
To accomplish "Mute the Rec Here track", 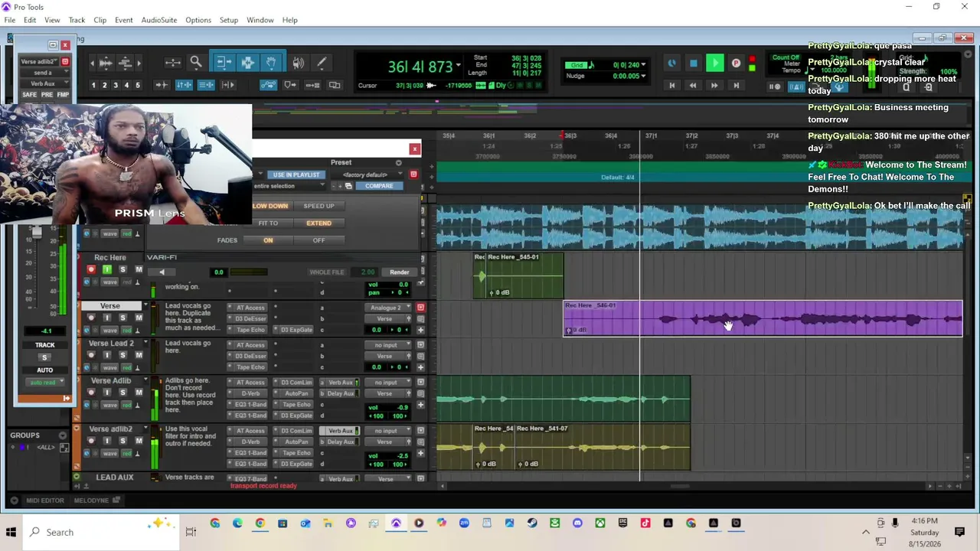I will (139, 269).
